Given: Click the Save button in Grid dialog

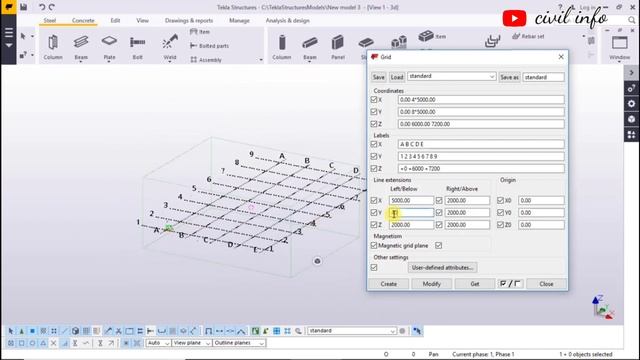Looking at the screenshot, I should click(378, 77).
